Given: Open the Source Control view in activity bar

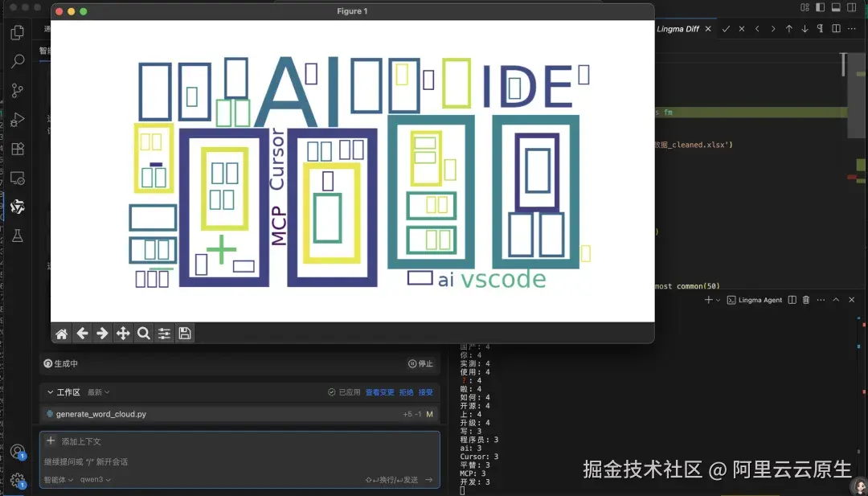Looking at the screenshot, I should tap(18, 90).
